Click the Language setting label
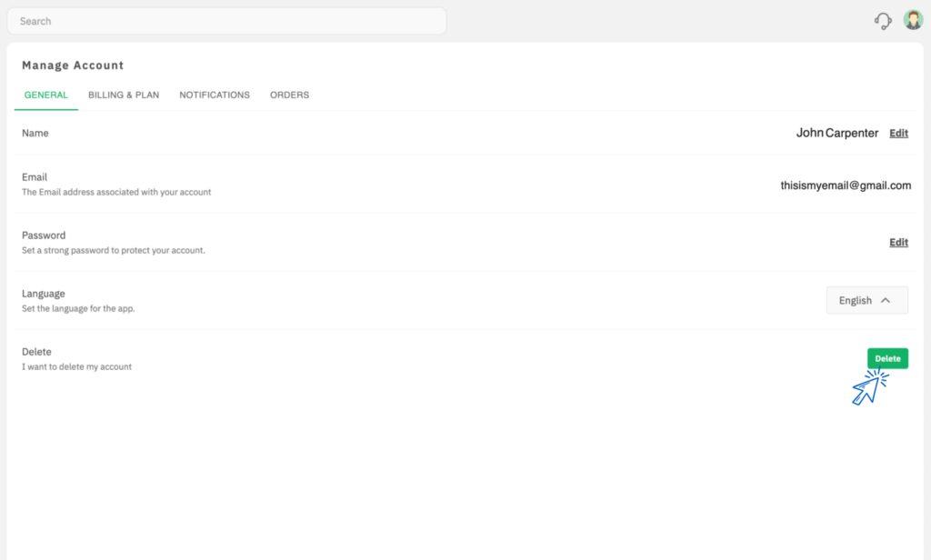The image size is (931, 560). pos(44,294)
